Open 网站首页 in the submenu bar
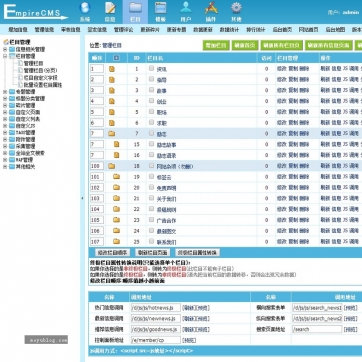The width and height of the screenshot is (362, 362). [x=308, y=30]
